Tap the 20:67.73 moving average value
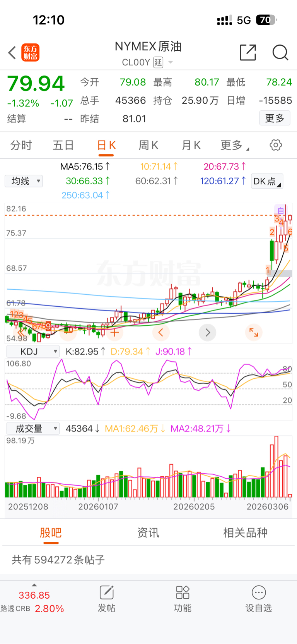The image size is (297, 644). click(225, 167)
